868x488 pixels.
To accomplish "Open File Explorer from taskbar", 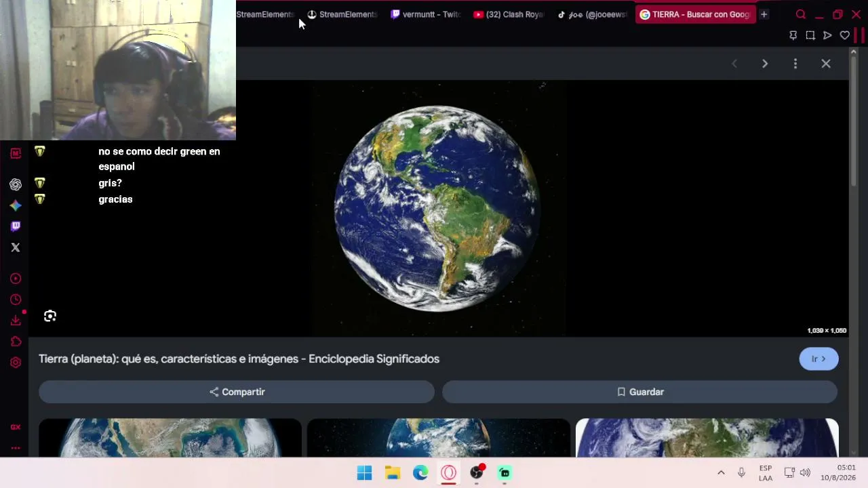I will tap(393, 473).
